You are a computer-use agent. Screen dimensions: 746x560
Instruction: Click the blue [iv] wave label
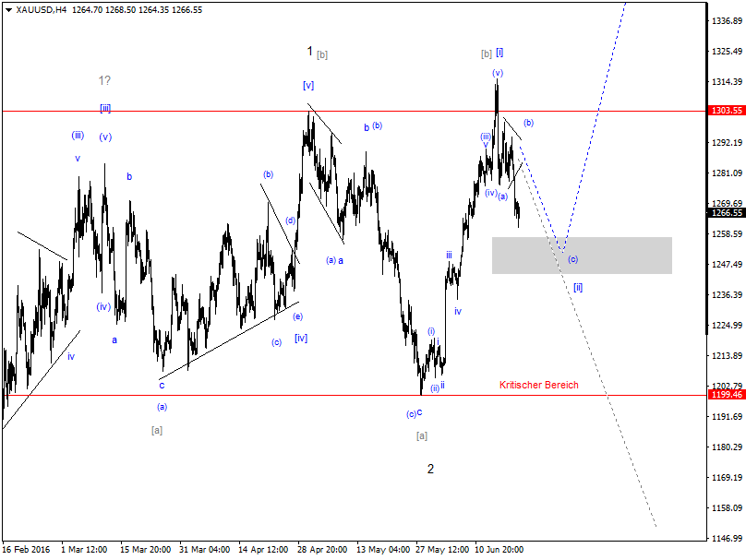[x=301, y=338]
